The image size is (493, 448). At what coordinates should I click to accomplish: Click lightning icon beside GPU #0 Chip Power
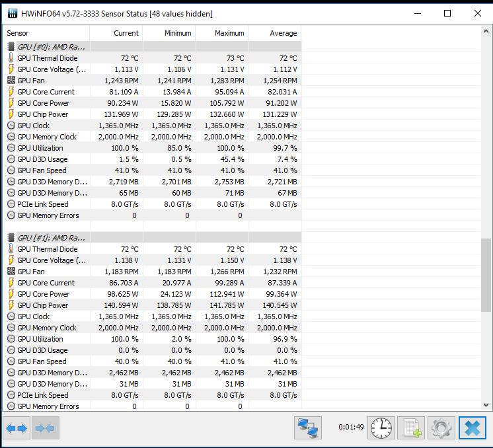[11, 114]
